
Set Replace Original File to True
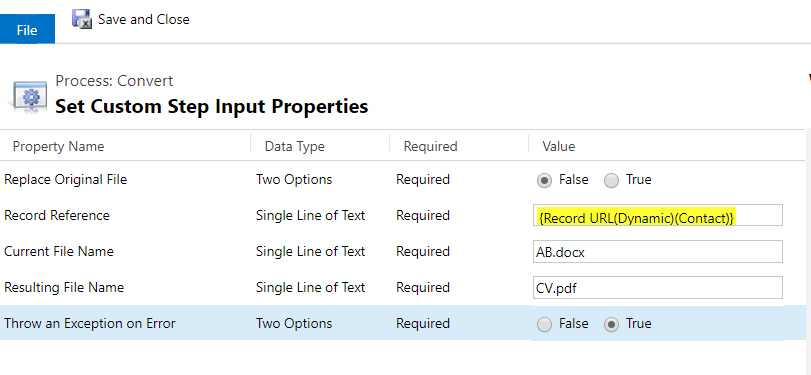pos(611,181)
